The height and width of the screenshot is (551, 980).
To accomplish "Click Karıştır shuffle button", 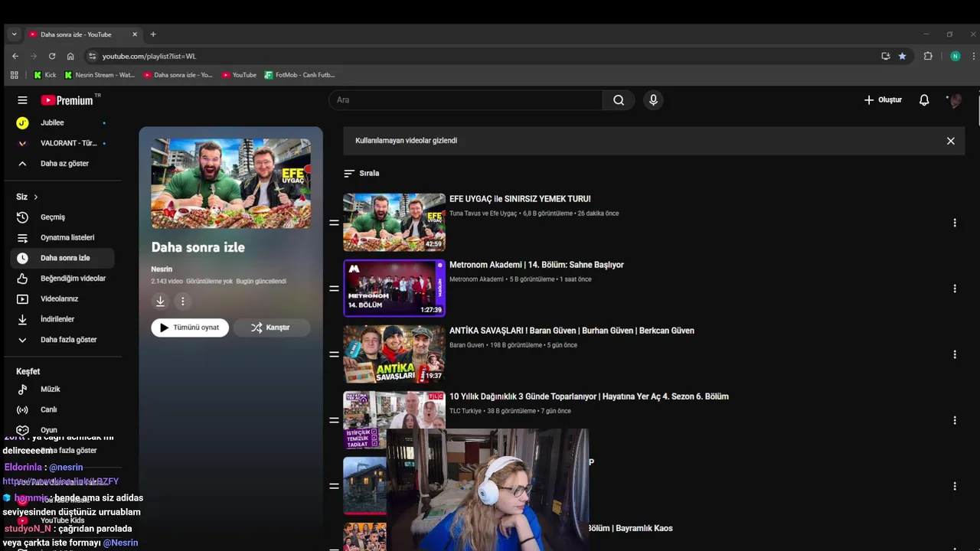I will [x=272, y=328].
